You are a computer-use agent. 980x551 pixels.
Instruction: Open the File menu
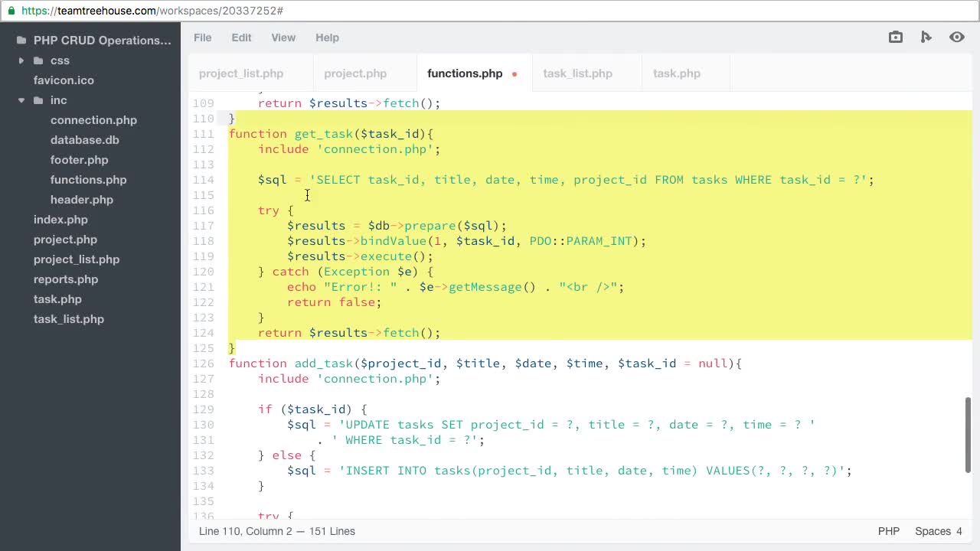point(202,37)
